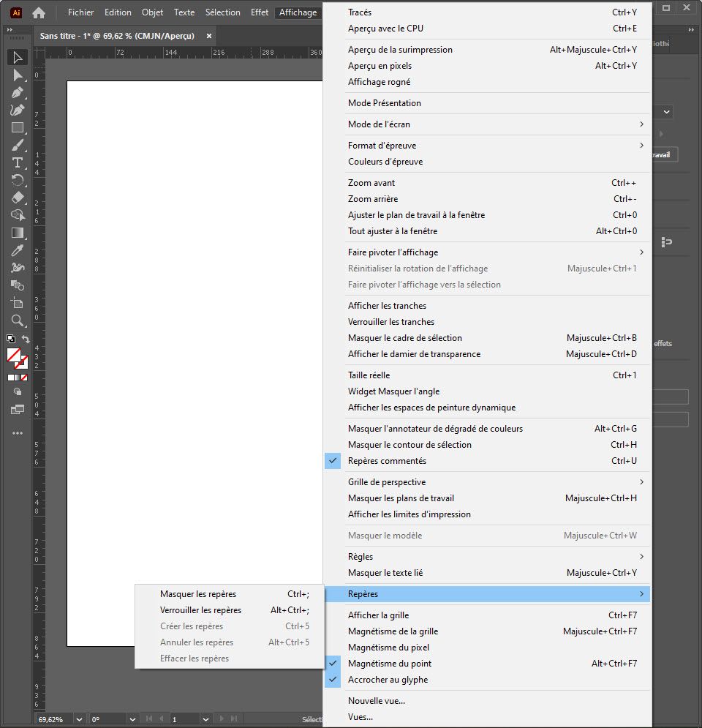Toggle Masquer les repères

(230, 594)
